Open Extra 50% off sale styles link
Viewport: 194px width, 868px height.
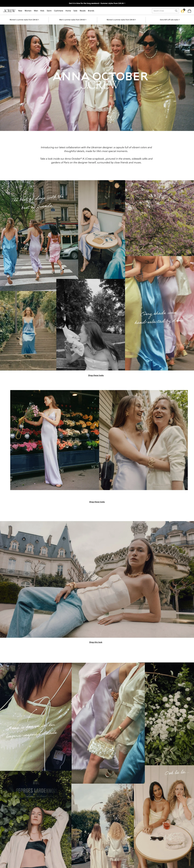point(170,20)
